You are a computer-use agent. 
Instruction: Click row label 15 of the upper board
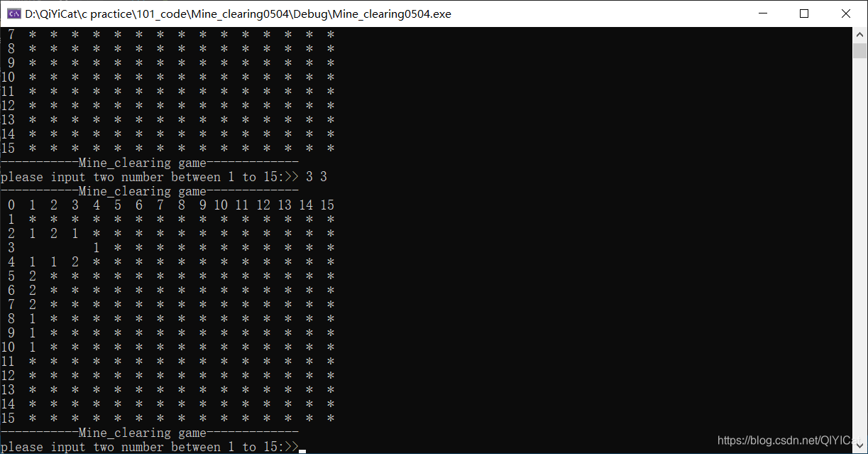coord(8,148)
